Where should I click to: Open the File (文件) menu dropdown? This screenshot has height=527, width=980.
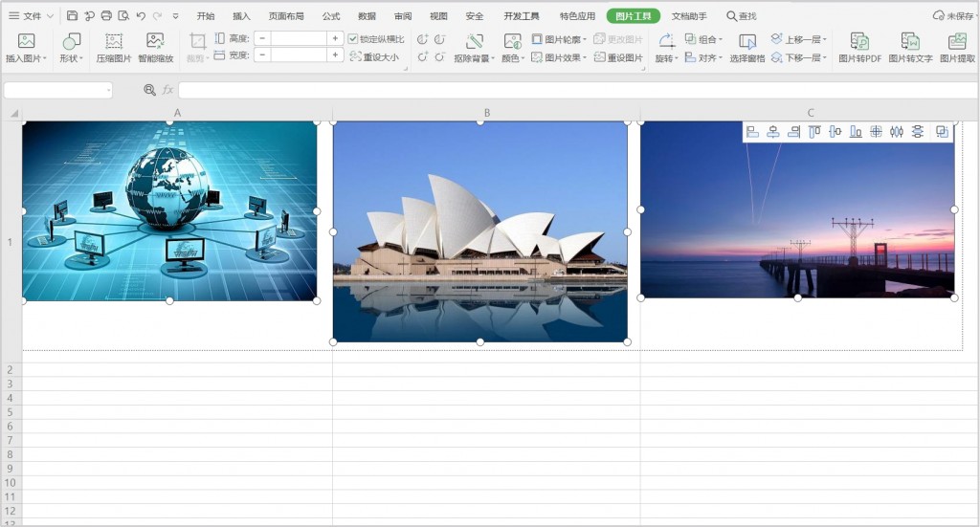pos(32,15)
